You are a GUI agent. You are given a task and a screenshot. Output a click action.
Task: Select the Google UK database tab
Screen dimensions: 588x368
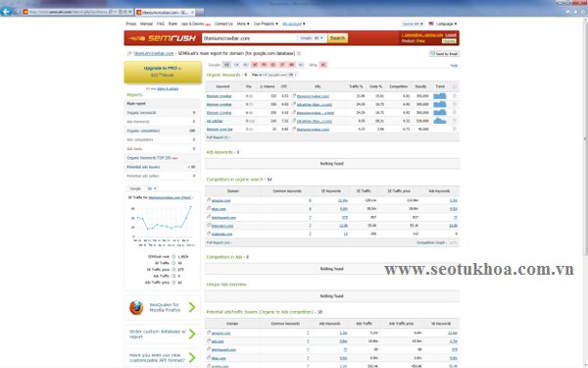tap(236, 65)
